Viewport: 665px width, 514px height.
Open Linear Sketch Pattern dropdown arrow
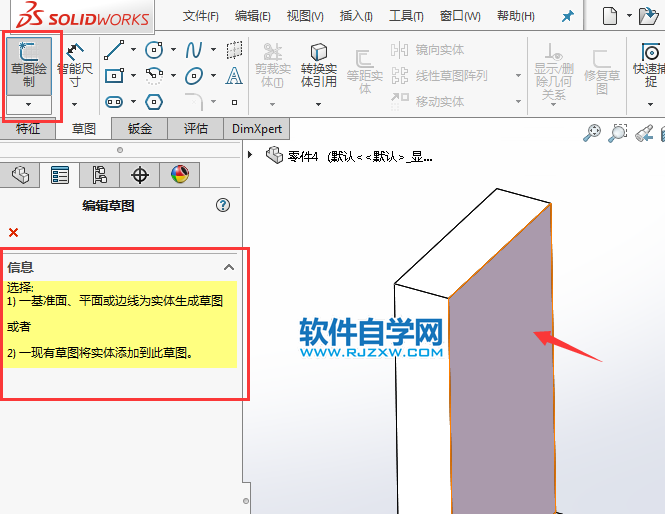click(518, 76)
